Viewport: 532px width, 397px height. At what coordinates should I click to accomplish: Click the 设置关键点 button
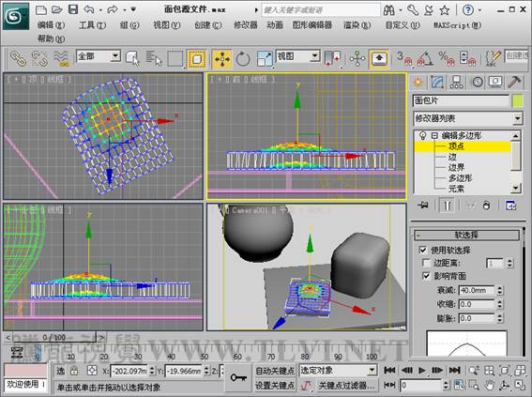click(x=275, y=386)
